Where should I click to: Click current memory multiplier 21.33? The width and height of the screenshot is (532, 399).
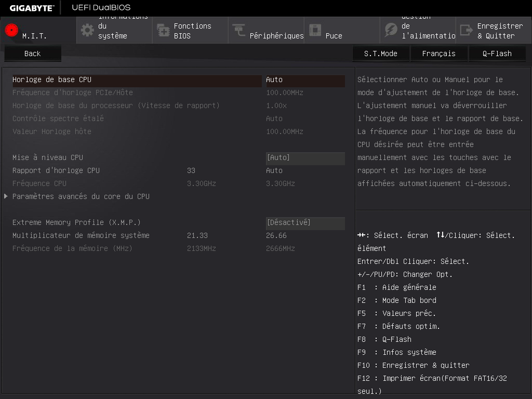point(197,235)
